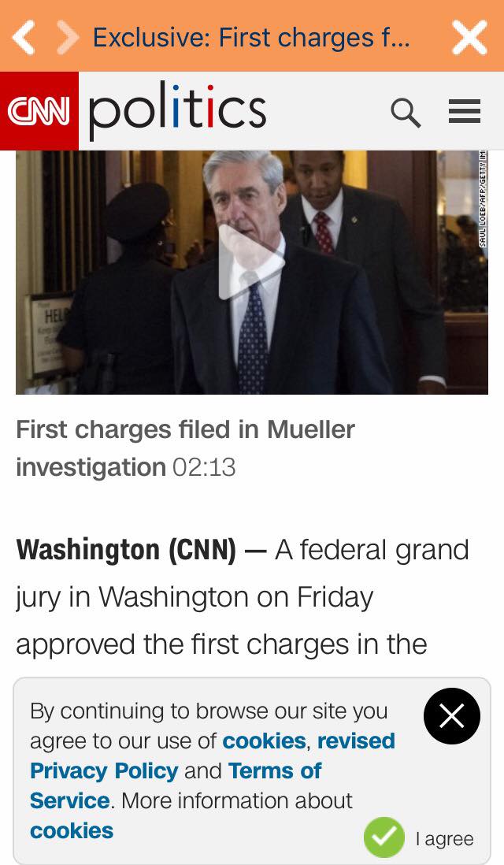Image resolution: width=504 pixels, height=865 pixels.
Task: Go forward using the right arrow
Action: point(69,38)
